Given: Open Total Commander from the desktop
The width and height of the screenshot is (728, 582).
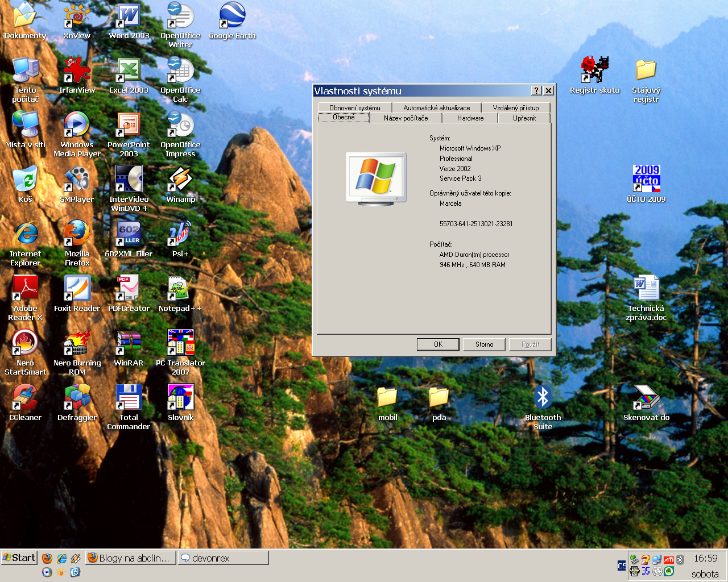Looking at the screenshot, I should click(x=129, y=407).
